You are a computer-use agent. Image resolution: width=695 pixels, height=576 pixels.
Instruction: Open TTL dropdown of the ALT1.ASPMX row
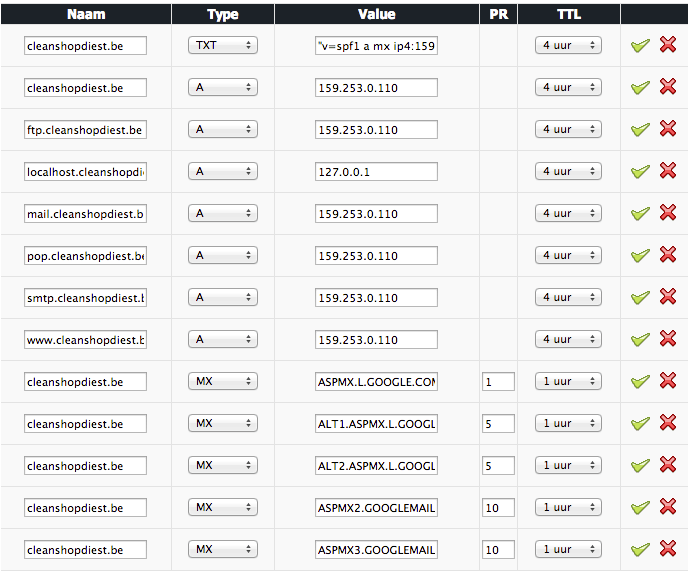tap(568, 424)
